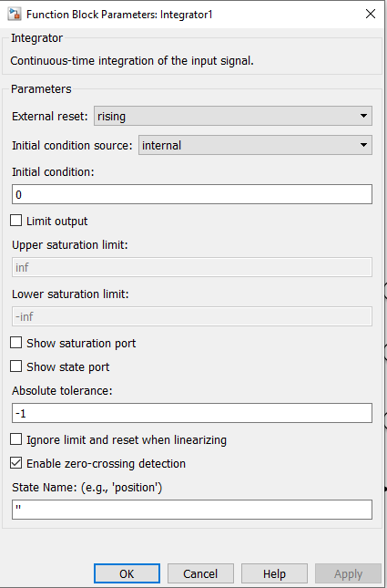Click the Upper saturation limit field
The width and height of the screenshot is (387, 588).
[192, 267]
